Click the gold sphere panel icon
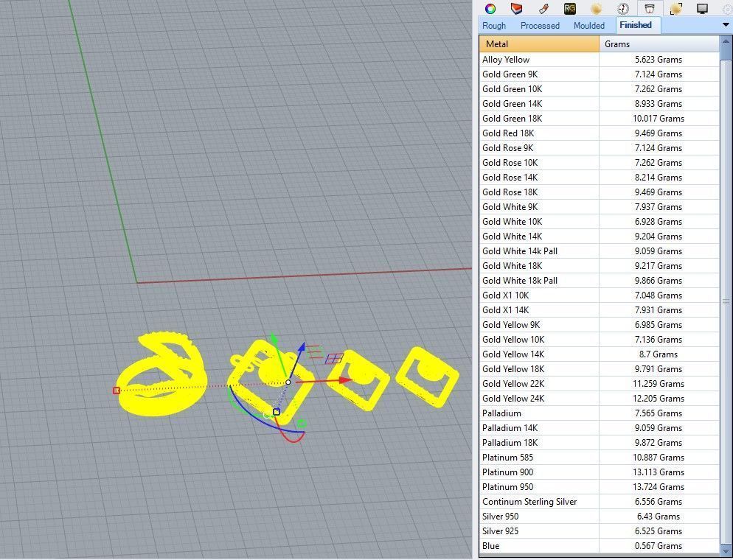Viewport: 733px width, 560px height. point(596,8)
